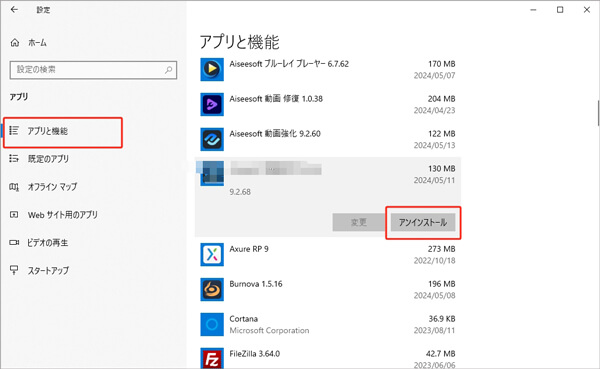This screenshot has height=369, width=600.
Task: Click the Cortana circle icon
Action: click(212, 324)
